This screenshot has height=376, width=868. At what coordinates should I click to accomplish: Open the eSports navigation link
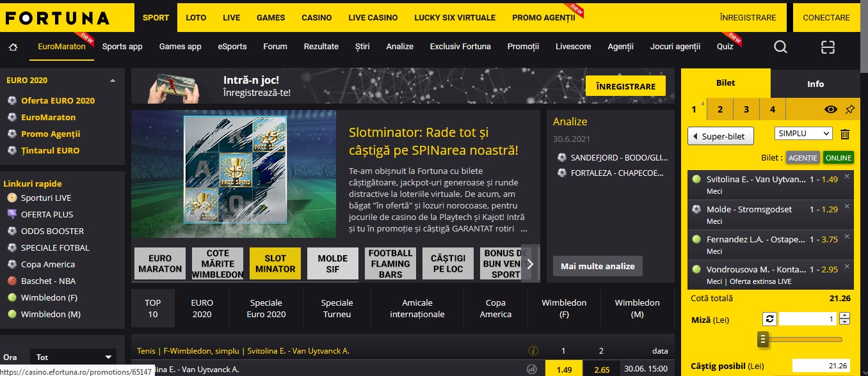(232, 47)
